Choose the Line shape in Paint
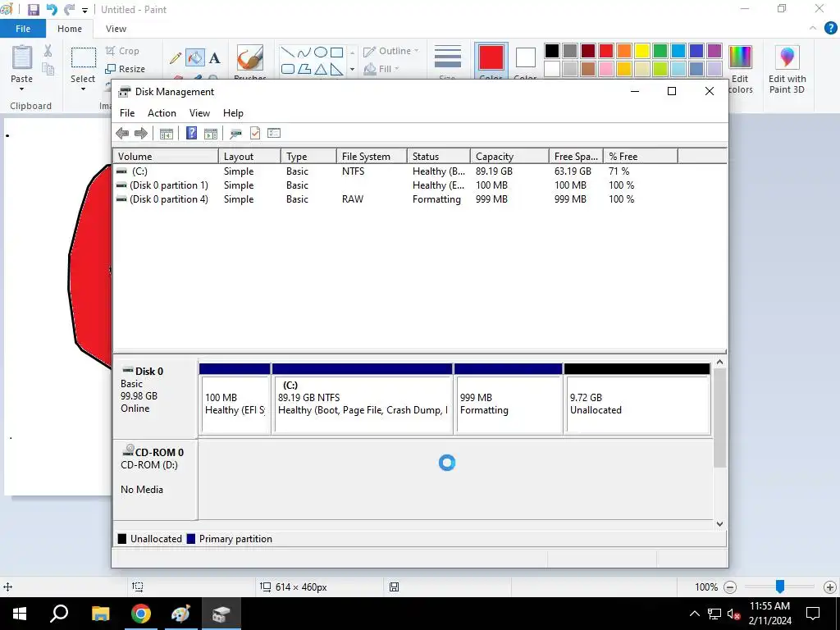This screenshot has height=630, width=840. point(288,52)
